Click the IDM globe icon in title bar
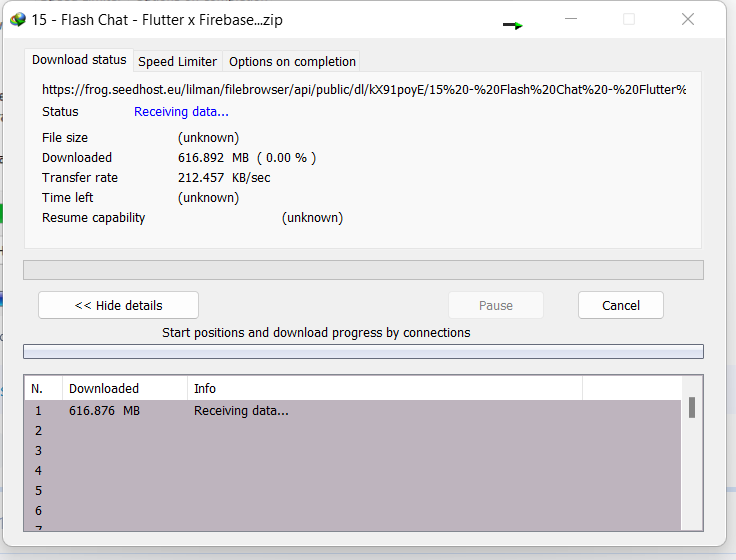 pyautogui.click(x=18, y=20)
